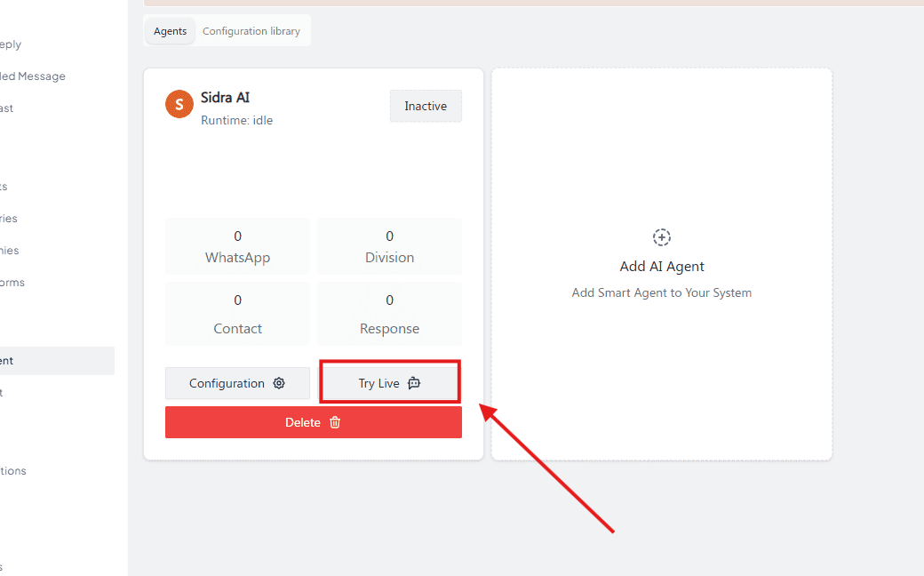Select the Division stat tile

tap(389, 246)
